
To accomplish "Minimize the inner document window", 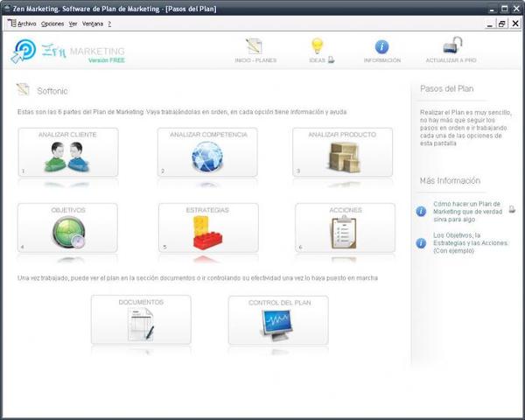I will click(x=490, y=24).
